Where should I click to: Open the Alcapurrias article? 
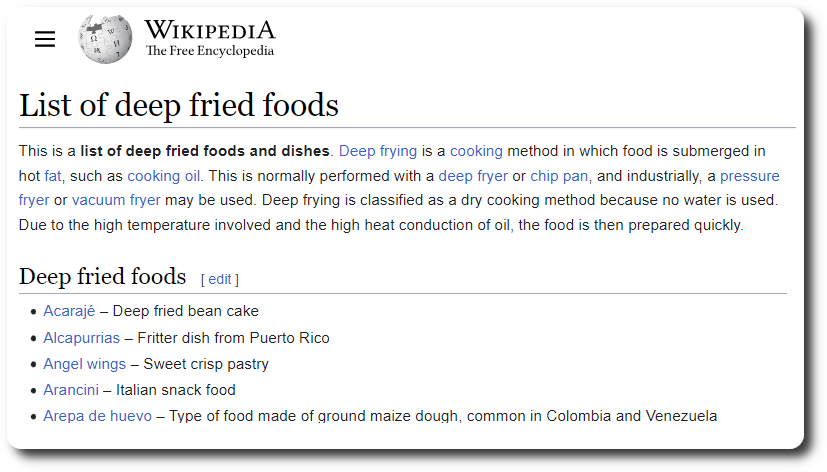point(81,338)
